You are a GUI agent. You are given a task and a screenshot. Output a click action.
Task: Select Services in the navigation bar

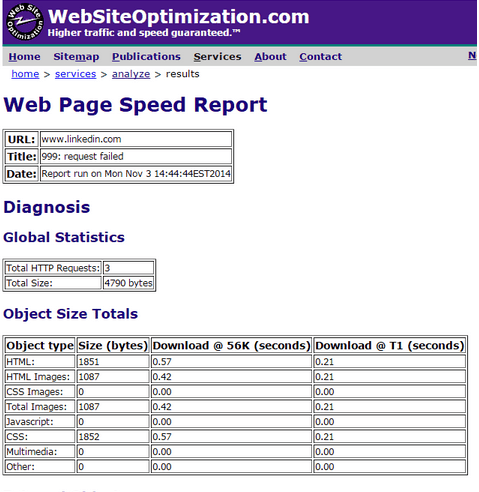tap(217, 57)
